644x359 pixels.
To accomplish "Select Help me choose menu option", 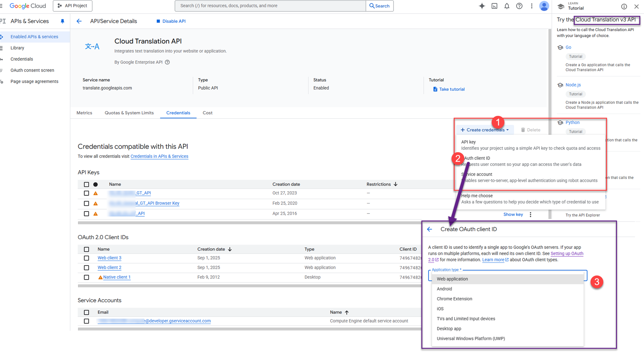I will click(531, 199).
